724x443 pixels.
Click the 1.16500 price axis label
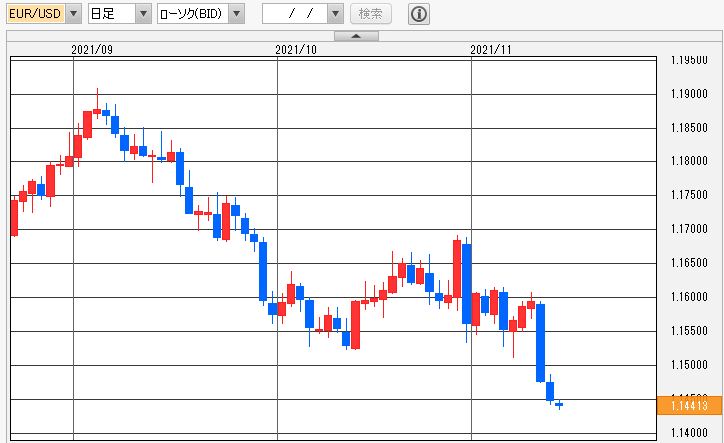click(689, 263)
